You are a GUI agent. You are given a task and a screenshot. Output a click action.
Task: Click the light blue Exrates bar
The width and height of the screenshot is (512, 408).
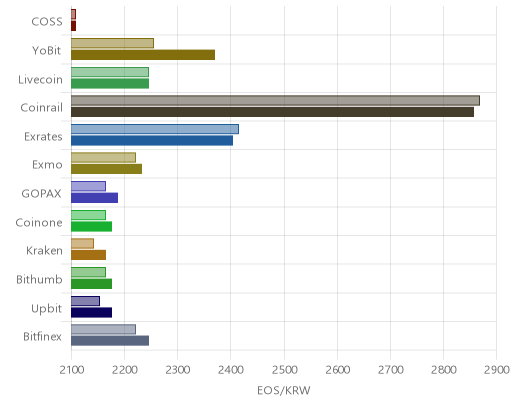(x=155, y=129)
